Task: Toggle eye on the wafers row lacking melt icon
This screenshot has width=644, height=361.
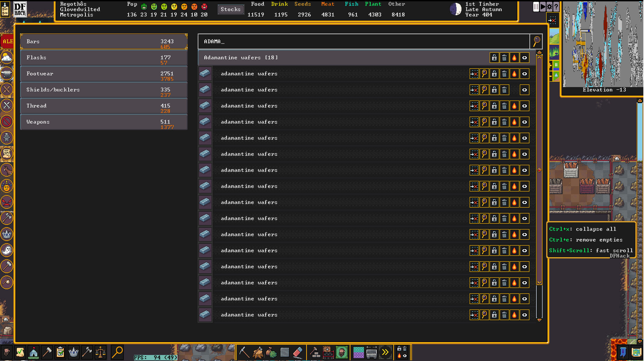Action: tap(524, 90)
